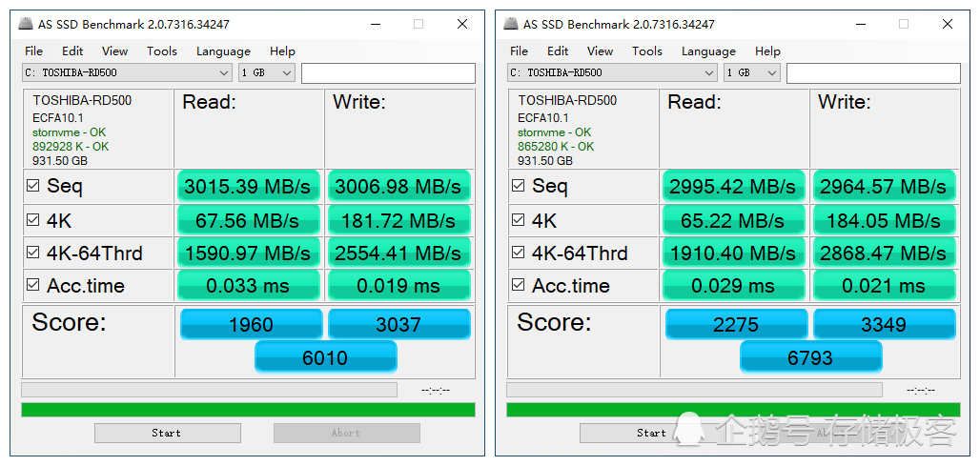Click the green progress bar in left window

click(x=248, y=410)
